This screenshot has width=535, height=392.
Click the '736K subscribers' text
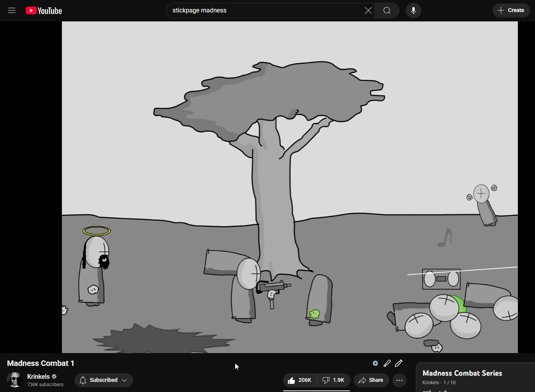tap(45, 385)
